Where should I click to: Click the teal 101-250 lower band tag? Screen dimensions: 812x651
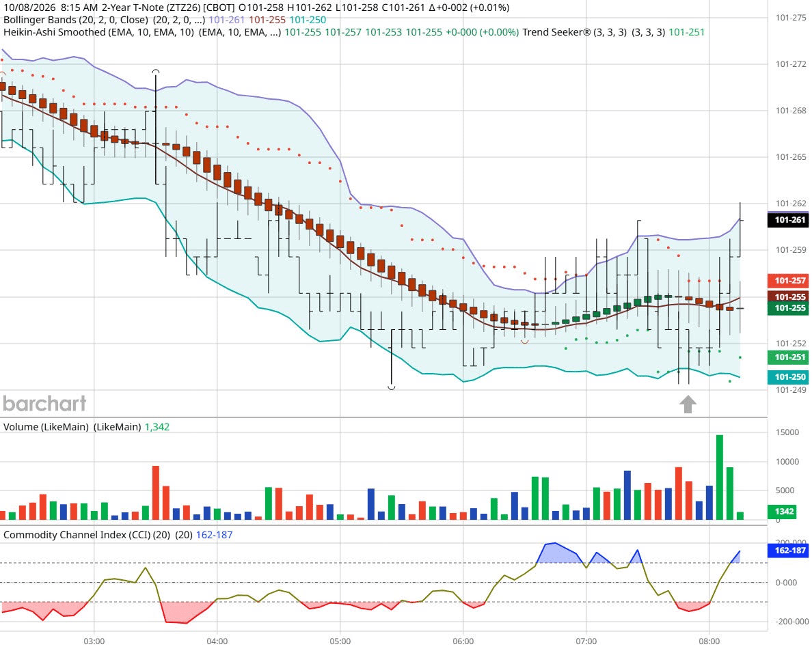pyautogui.click(x=788, y=376)
